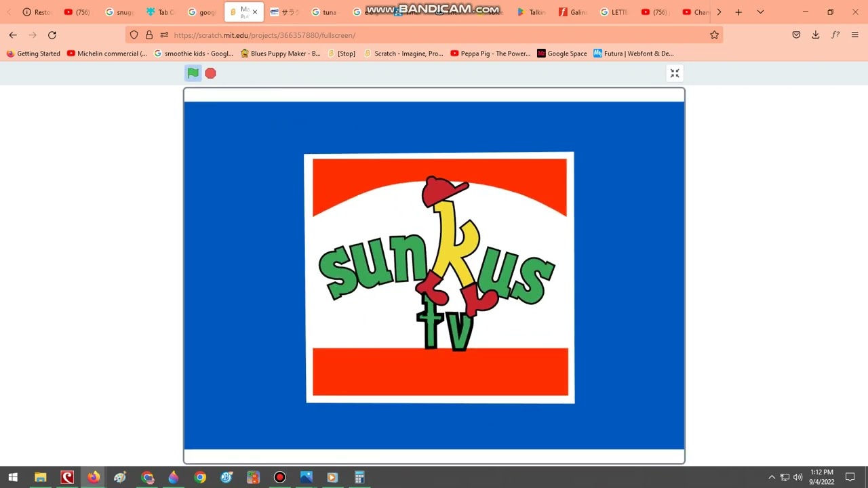Open the Windows Start menu
Viewport: 868px width, 488px height.
(x=13, y=477)
